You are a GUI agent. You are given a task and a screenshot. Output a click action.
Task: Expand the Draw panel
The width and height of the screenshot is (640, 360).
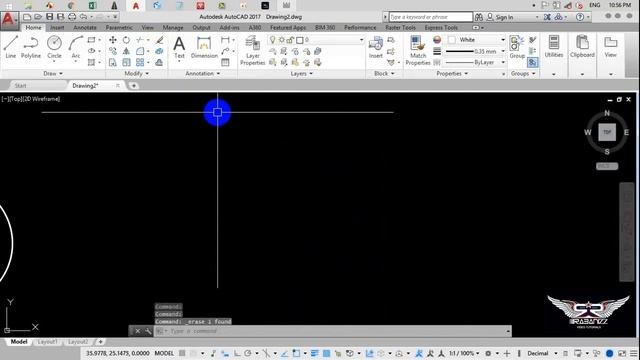click(x=53, y=73)
